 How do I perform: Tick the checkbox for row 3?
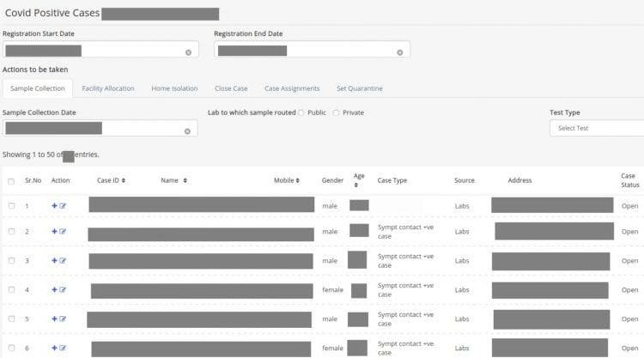(x=11, y=260)
